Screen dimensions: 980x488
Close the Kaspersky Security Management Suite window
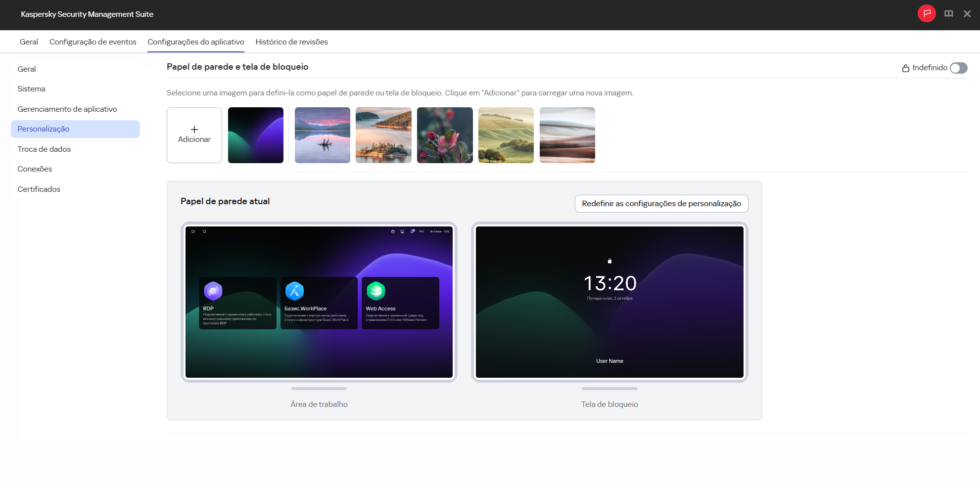coord(967,14)
